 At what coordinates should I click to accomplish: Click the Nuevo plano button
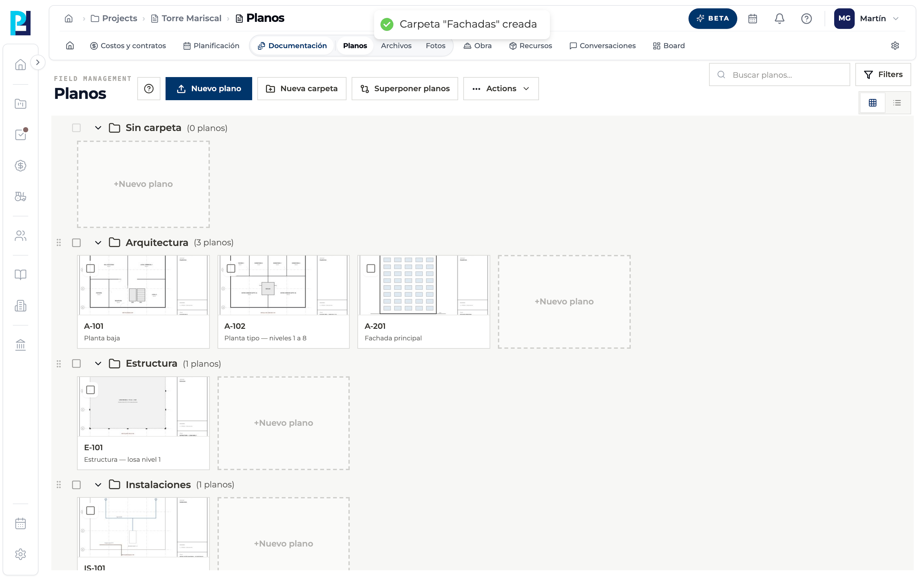pyautogui.click(x=209, y=89)
